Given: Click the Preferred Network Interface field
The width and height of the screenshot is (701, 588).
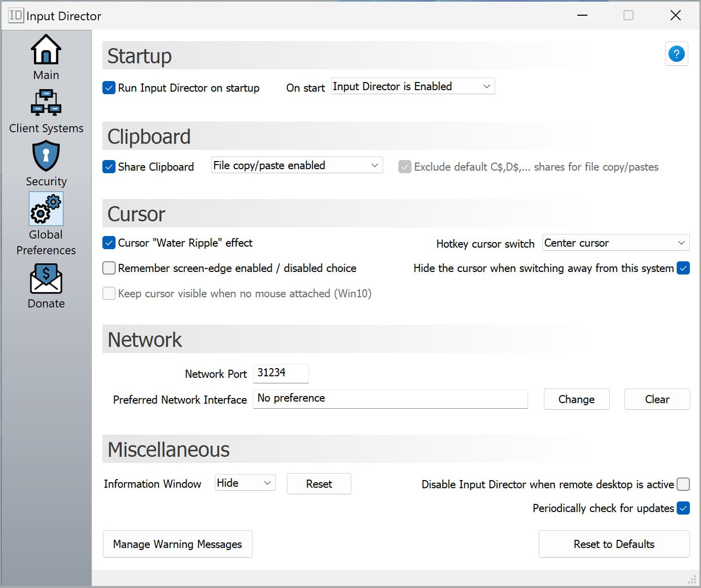Looking at the screenshot, I should click(390, 399).
